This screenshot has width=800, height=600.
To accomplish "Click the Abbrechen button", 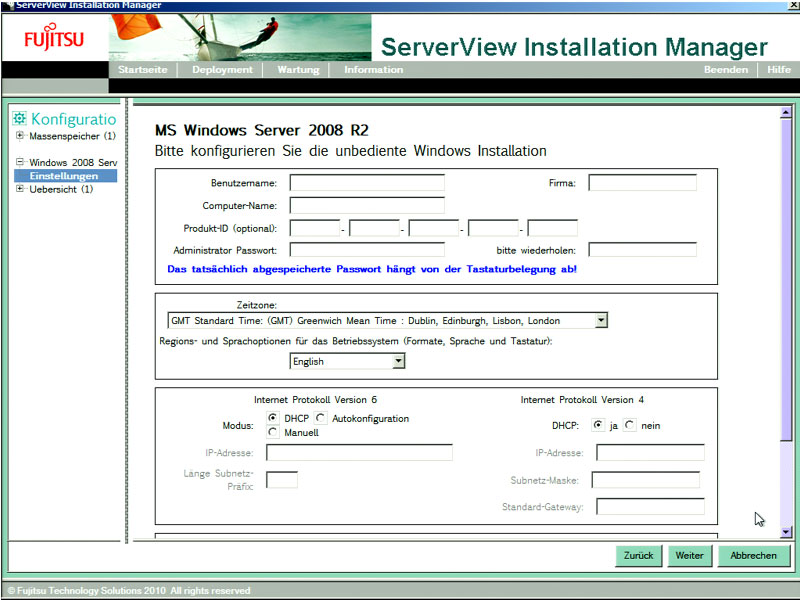I will [754, 556].
